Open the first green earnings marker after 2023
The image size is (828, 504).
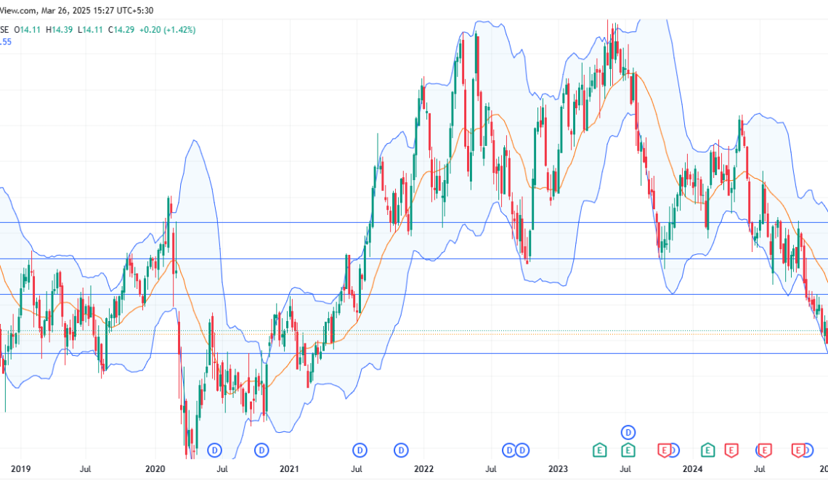pos(599,450)
